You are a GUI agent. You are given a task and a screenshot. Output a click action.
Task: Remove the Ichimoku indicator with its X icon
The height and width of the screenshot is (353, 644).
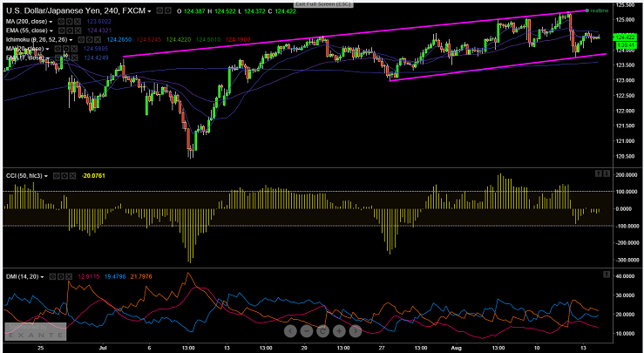(x=98, y=40)
